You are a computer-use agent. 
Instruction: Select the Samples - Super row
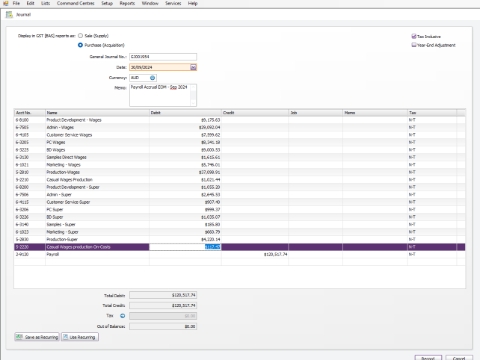point(240,225)
